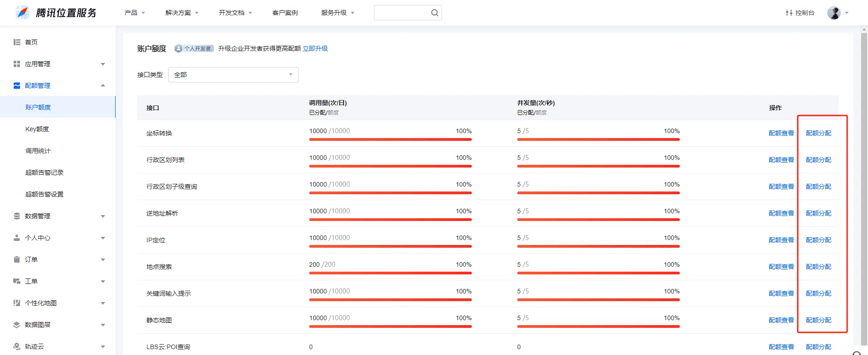Expand the 解决方案 top menu
The image size is (868, 355).
182,13
